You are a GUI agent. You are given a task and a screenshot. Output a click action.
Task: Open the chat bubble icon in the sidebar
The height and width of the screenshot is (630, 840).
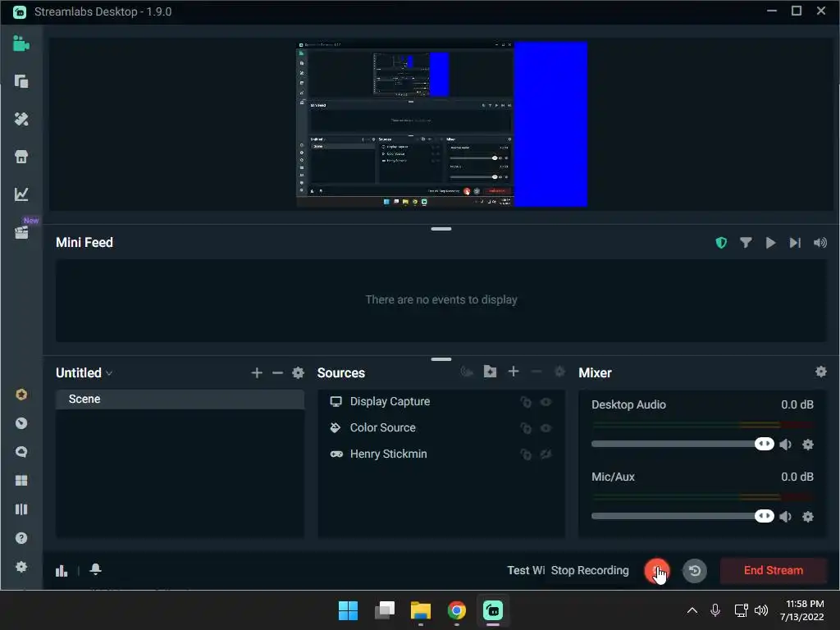coord(21,452)
